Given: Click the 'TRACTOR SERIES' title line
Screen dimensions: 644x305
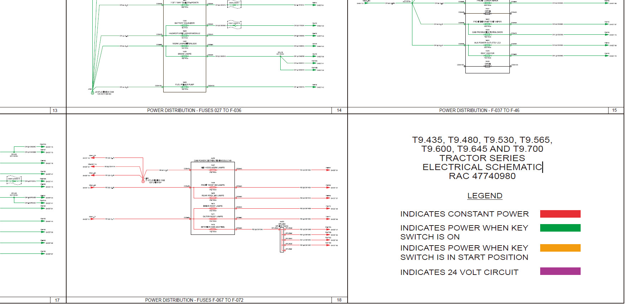Looking at the screenshot, I should 482,158.
